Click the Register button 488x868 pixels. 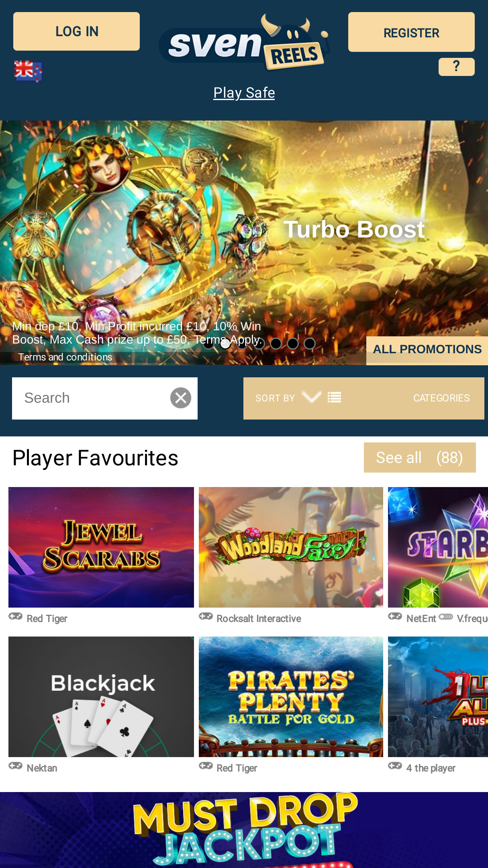(x=411, y=32)
